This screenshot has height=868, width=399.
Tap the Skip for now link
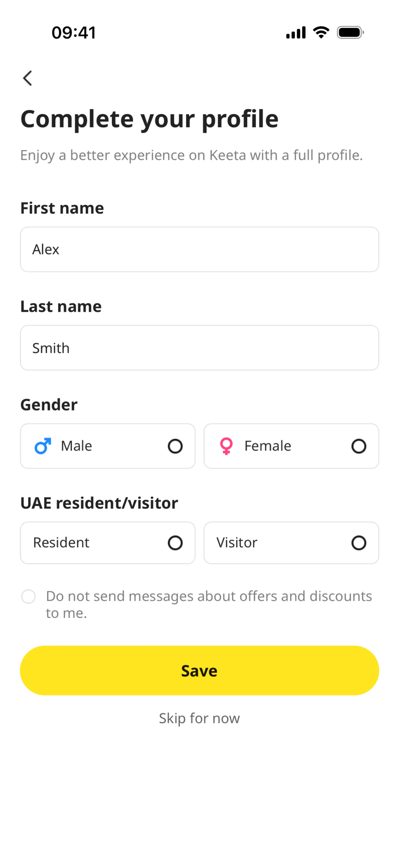199,718
